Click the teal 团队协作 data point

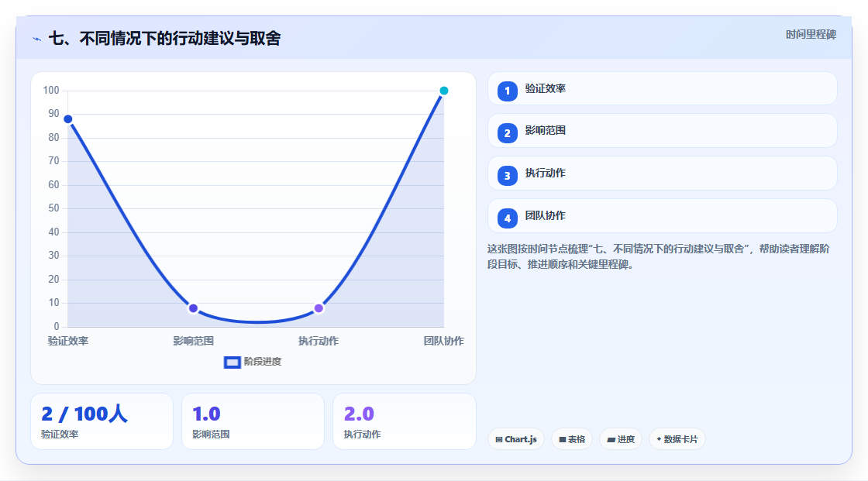coord(444,91)
